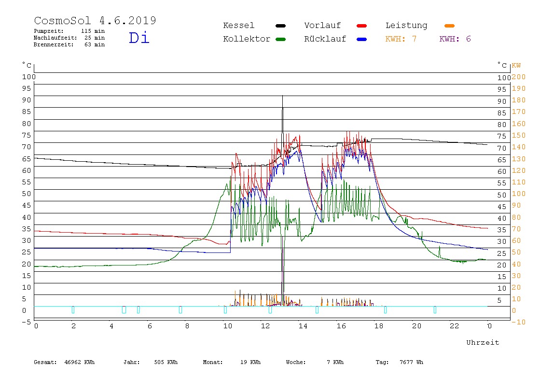Click the cyan pump marker near hour 21

pos(435,309)
